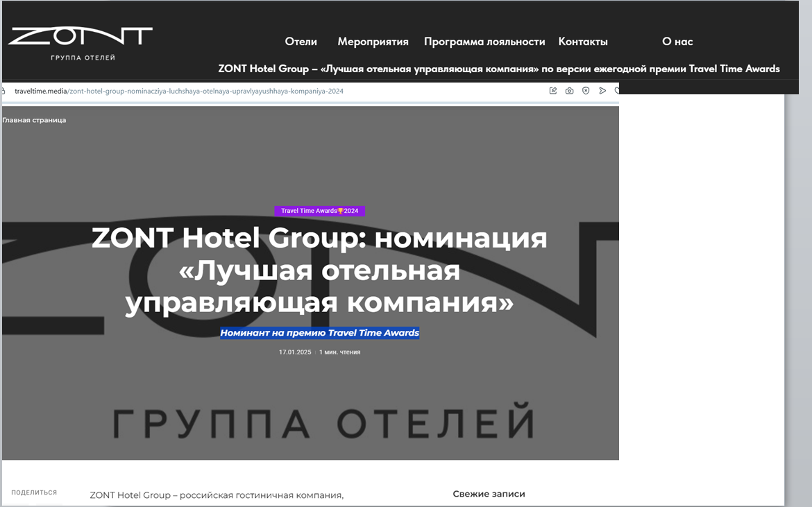Open the Контакты menu item
Screen dimensions: 812x507
[582, 42]
